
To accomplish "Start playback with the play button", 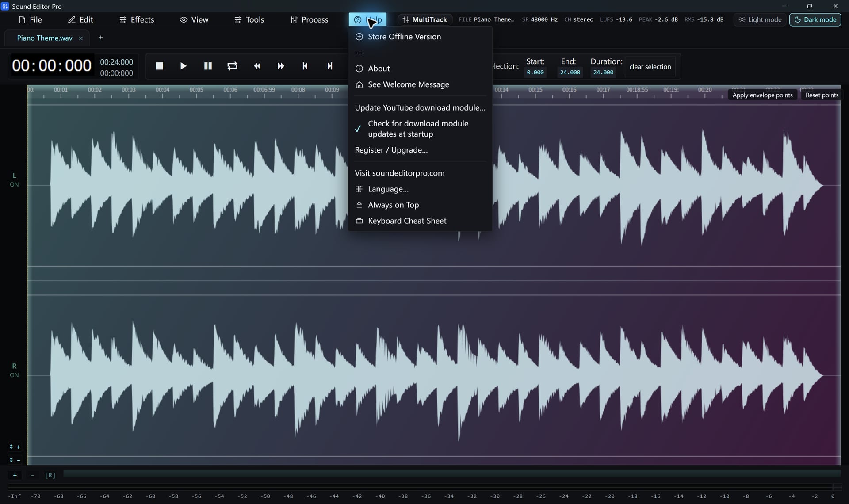I will [183, 66].
